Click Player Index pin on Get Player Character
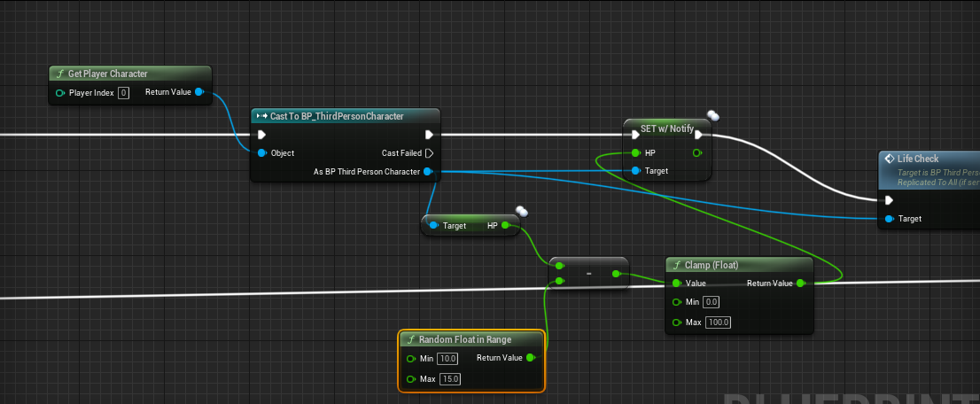The image size is (980, 404). (x=60, y=93)
